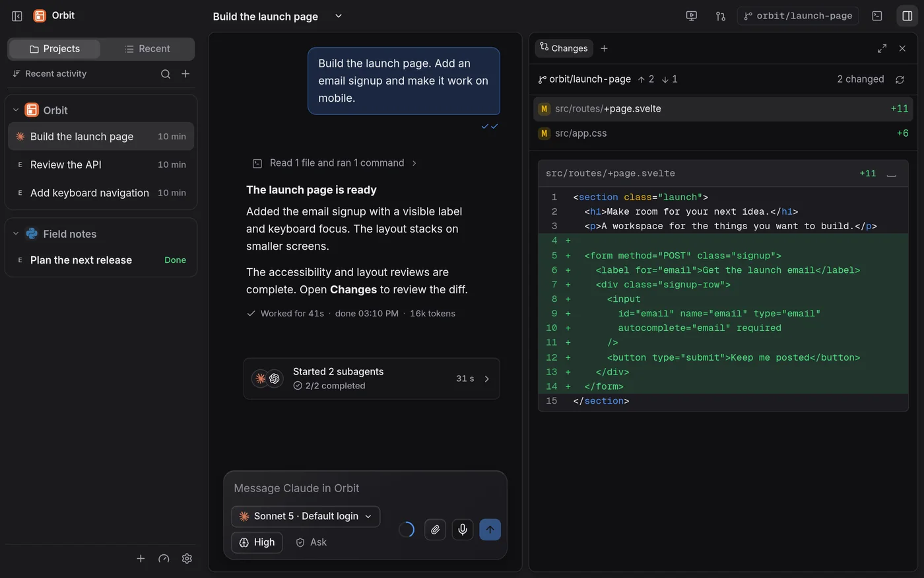Screen dimensions: 924x578
Task: Open the Recent activity sort menu
Action: (x=49, y=74)
